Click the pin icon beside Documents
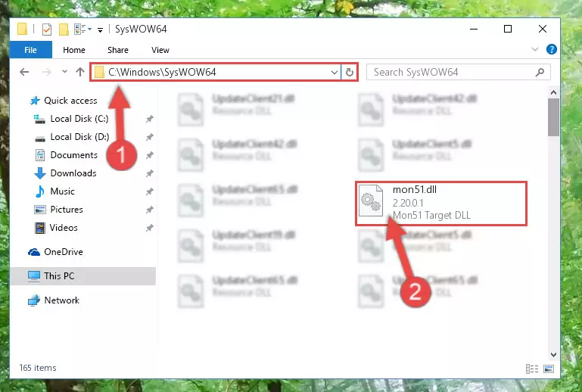This screenshot has height=392, width=582. [150, 156]
